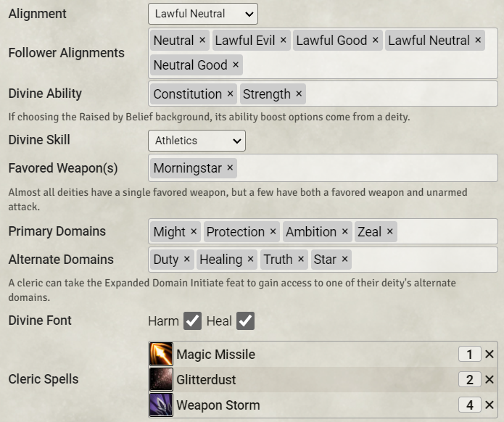
Task: Open the Alignment dropdown
Action: (x=202, y=14)
